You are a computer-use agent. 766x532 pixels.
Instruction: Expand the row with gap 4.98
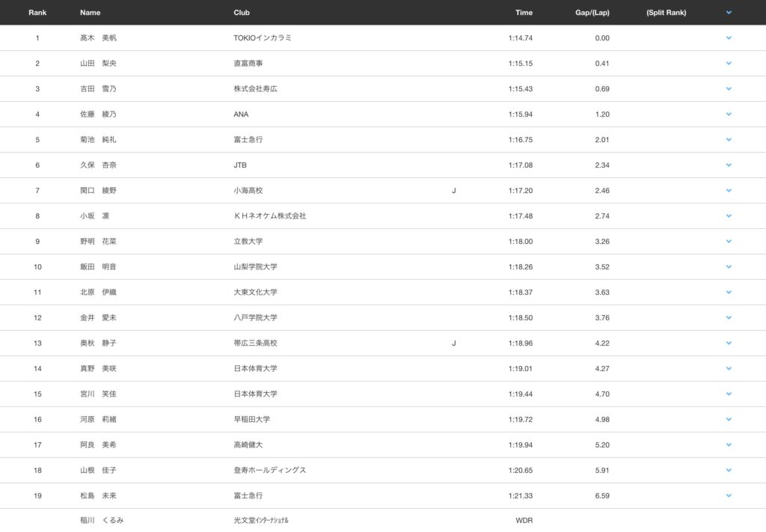[728, 420]
